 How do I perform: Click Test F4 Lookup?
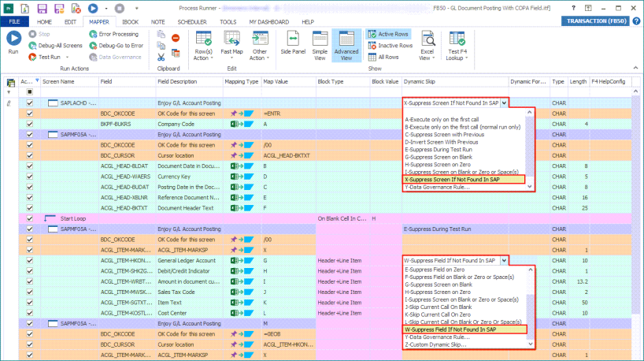(457, 45)
